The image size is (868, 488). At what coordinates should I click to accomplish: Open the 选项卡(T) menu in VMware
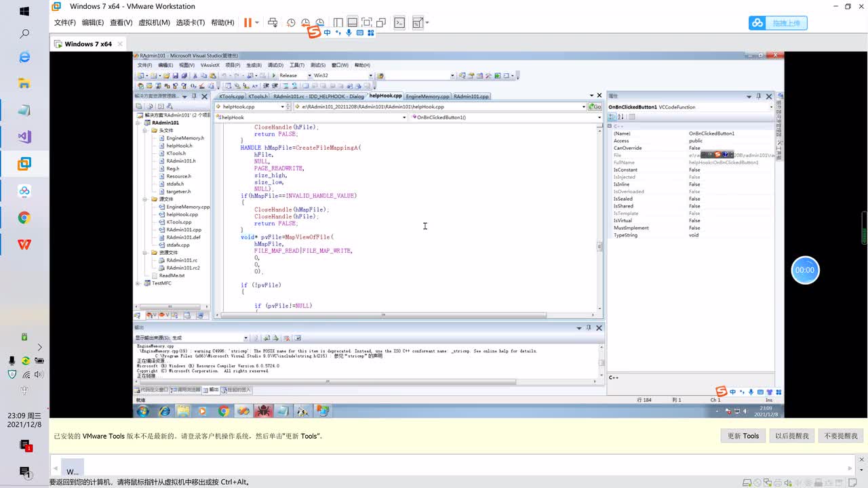click(191, 22)
